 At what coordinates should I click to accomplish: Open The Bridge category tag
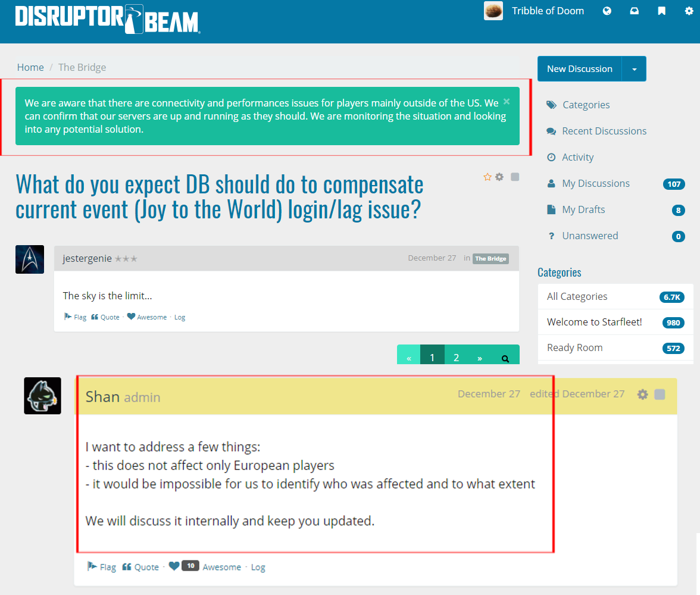coord(490,258)
